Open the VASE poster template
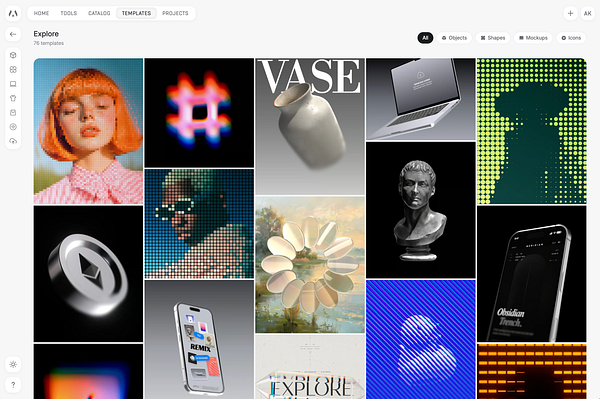Viewport: 600px width, 399px height. 310,126
